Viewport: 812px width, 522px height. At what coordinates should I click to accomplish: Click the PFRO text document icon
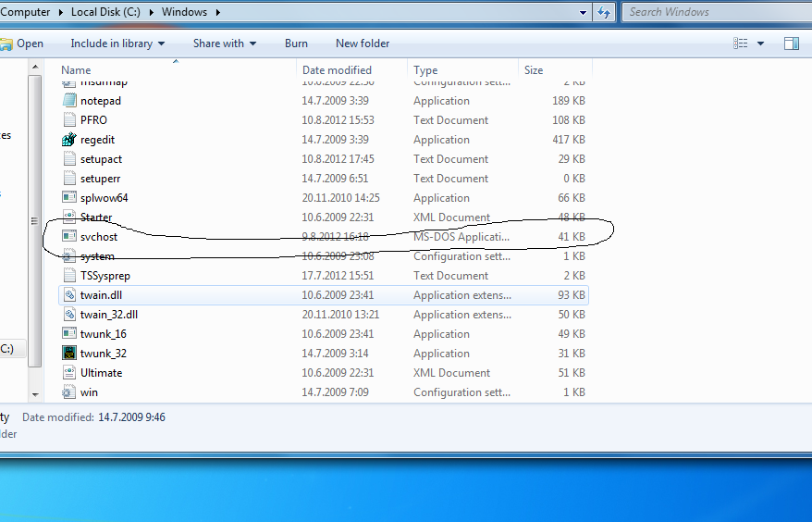69,119
